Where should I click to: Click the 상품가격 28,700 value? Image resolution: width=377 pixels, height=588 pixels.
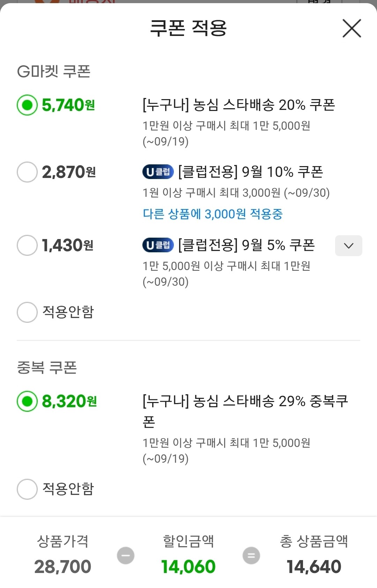(63, 567)
